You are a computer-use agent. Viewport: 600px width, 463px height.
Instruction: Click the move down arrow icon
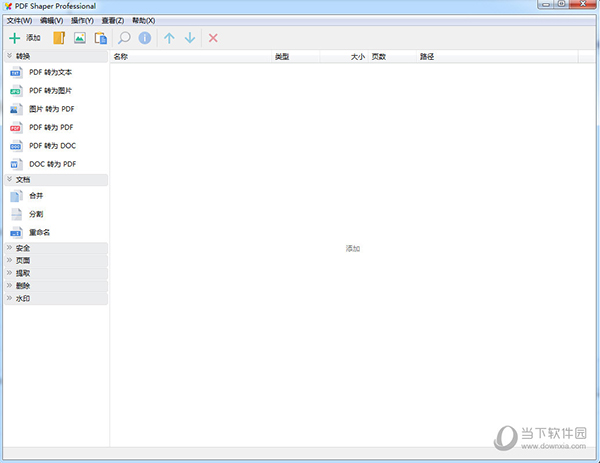pos(190,38)
